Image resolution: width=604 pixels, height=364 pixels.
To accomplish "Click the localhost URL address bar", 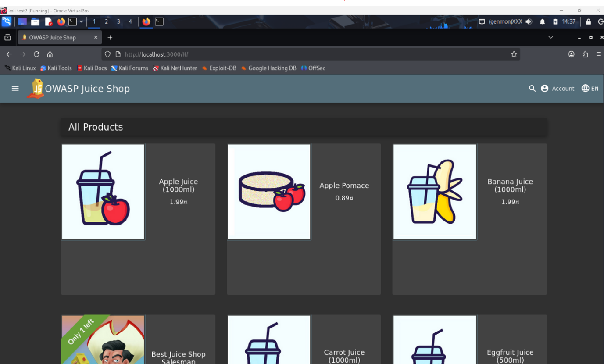I will coord(307,54).
